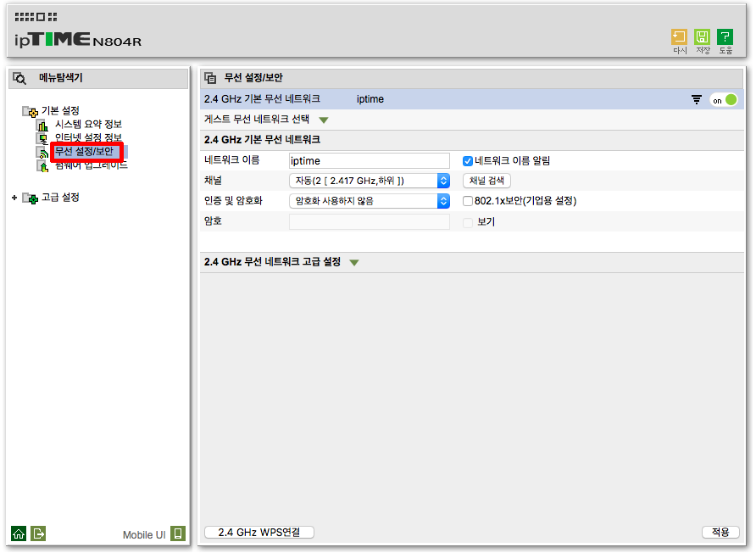Viewport: 756px width, 553px height.
Task: Select the 2.4 GHz 기본 무선 네트워크 iptime row
Action: [471, 99]
